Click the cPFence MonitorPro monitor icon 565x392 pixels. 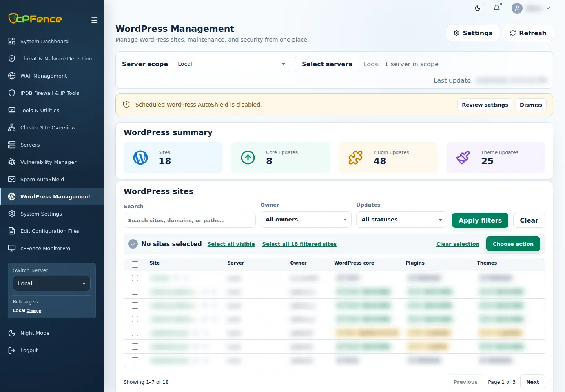pos(12,248)
